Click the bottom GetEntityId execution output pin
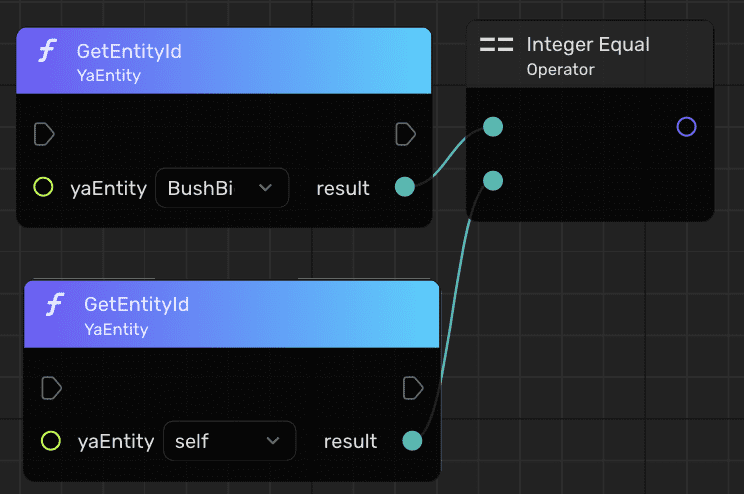The height and width of the screenshot is (494, 744). 412,387
